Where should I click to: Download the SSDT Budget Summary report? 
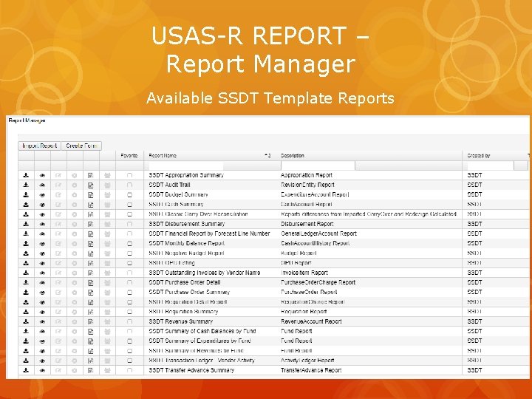[26, 195]
